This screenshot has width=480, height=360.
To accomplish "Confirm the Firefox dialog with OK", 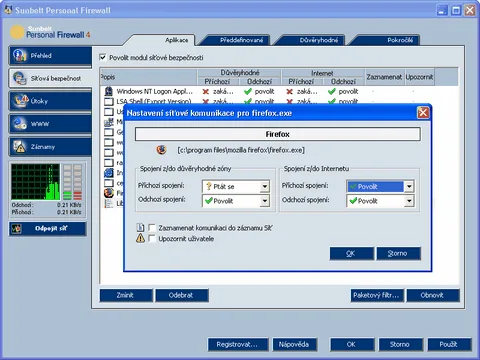I will [x=352, y=253].
